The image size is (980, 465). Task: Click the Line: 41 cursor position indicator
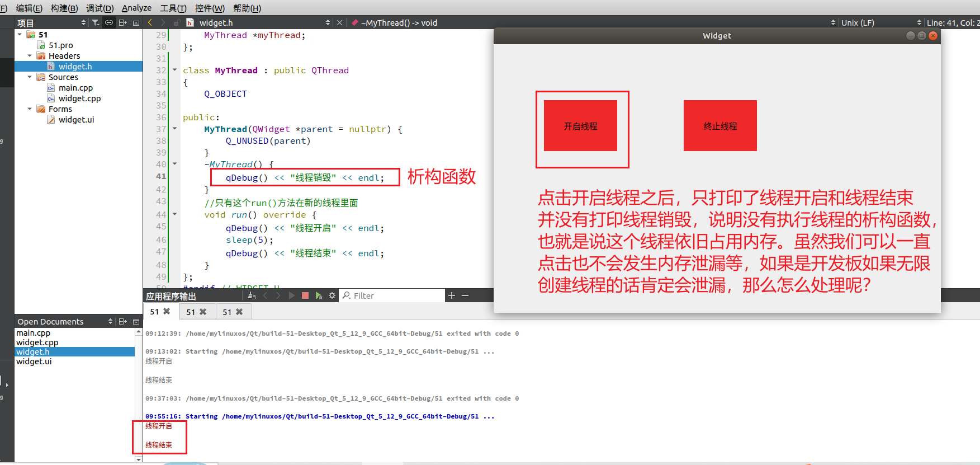[x=953, y=22]
